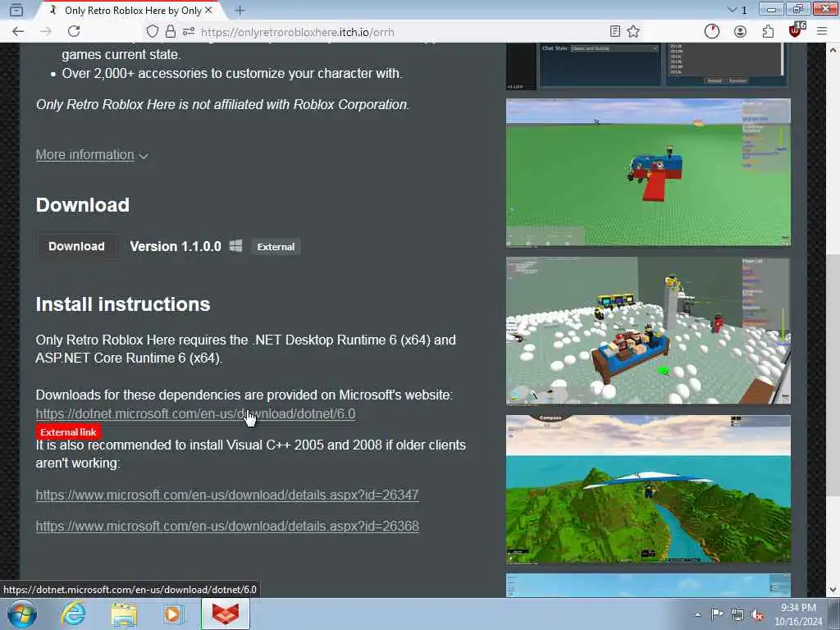This screenshot has width=840, height=630.
Task: Click the Install instructions heading
Action: coord(123,304)
